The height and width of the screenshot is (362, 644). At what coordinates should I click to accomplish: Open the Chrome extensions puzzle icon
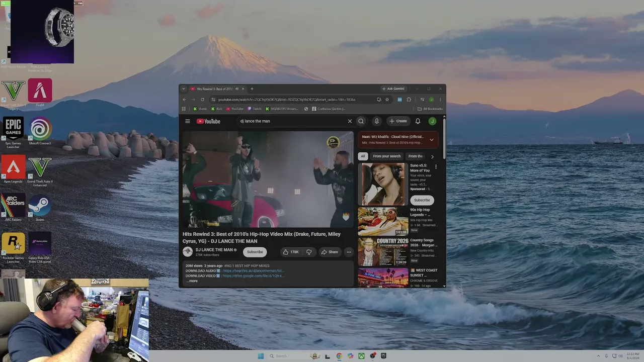click(409, 100)
